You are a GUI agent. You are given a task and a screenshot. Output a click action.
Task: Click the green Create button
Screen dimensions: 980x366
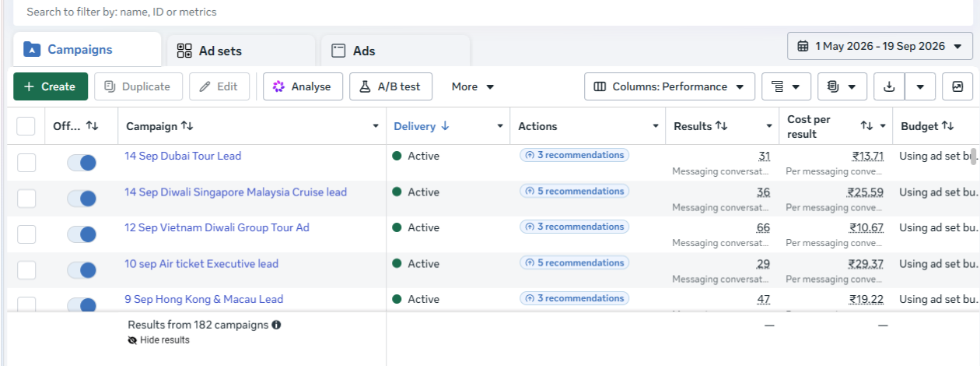(x=51, y=86)
